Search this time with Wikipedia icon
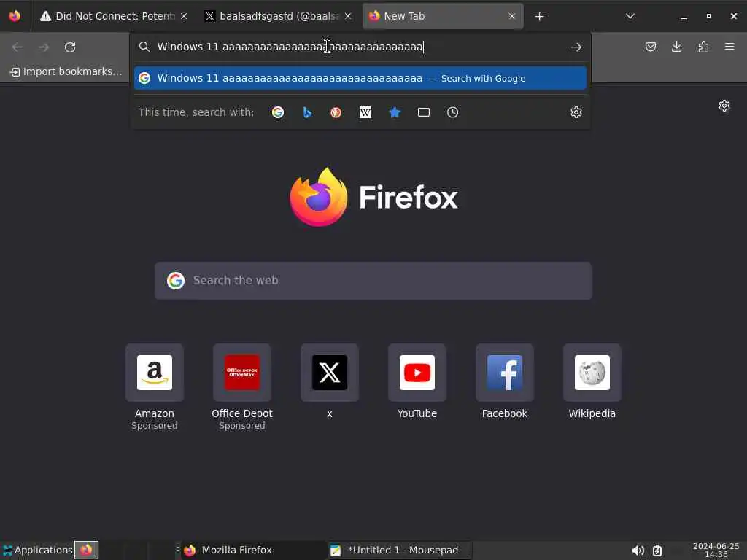Image resolution: width=747 pixels, height=560 pixels. pyautogui.click(x=365, y=112)
